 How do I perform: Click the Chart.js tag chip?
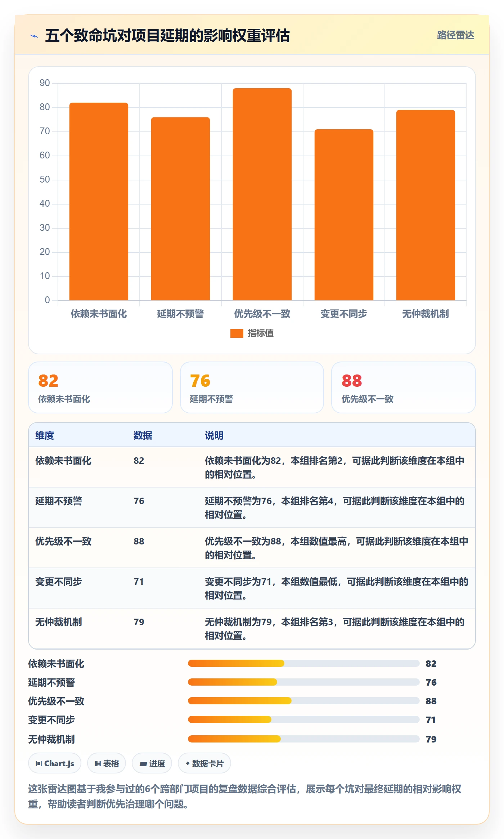(55, 763)
